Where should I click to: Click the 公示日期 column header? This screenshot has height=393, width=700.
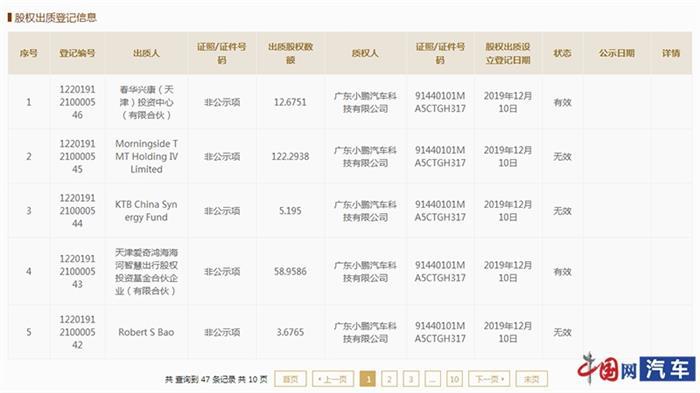[x=617, y=53]
